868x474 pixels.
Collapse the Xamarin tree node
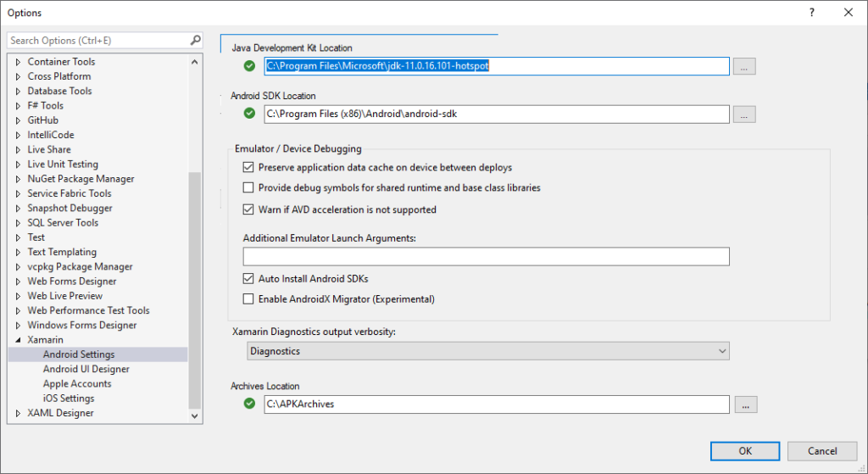19,340
